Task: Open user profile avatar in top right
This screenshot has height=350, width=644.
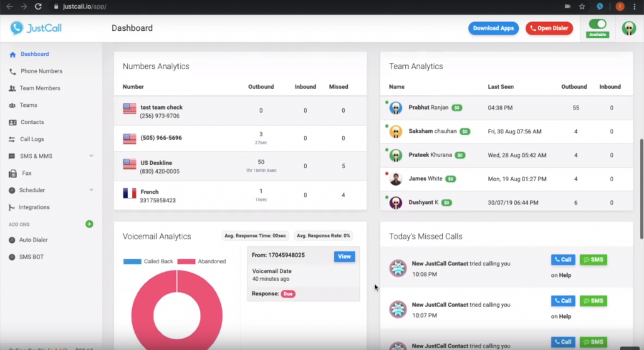Action: 628,28
